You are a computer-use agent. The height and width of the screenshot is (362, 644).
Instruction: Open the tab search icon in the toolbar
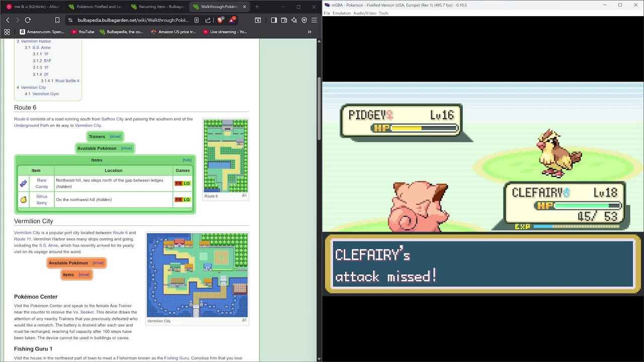click(x=258, y=20)
